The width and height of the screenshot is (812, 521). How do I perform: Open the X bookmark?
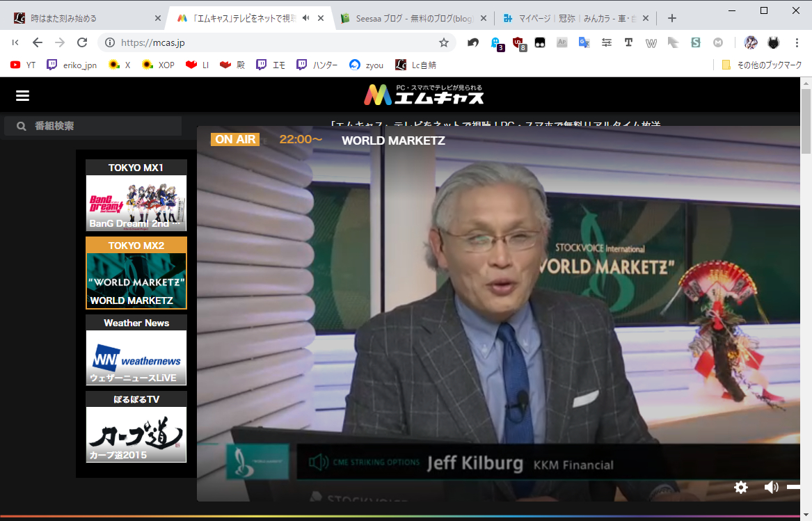119,65
